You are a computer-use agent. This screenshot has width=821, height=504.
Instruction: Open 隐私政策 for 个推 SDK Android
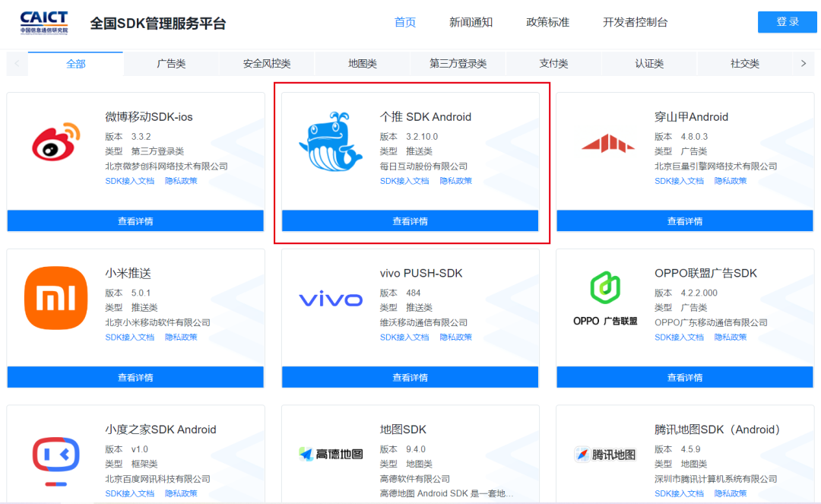coord(455,181)
